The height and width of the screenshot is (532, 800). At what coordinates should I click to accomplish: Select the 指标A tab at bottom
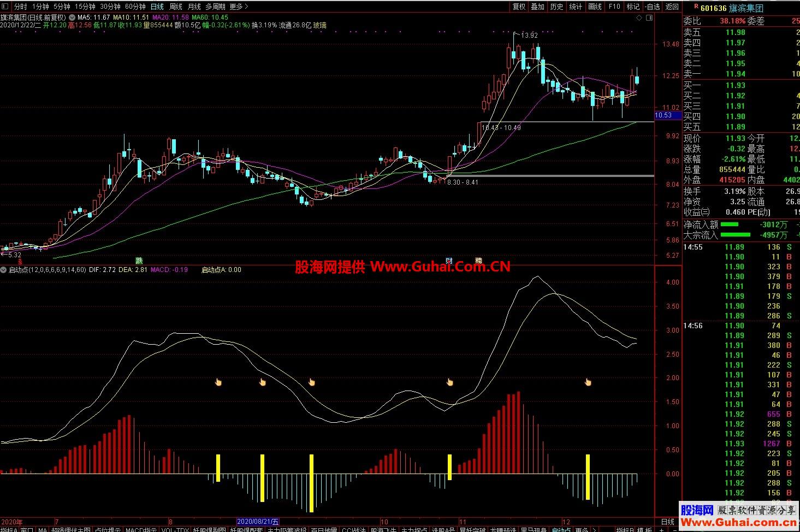coord(8,530)
